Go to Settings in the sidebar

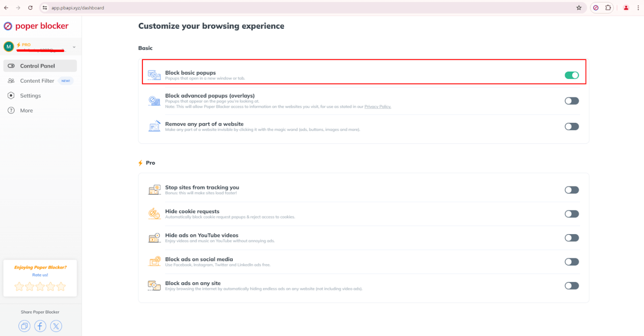pos(30,96)
